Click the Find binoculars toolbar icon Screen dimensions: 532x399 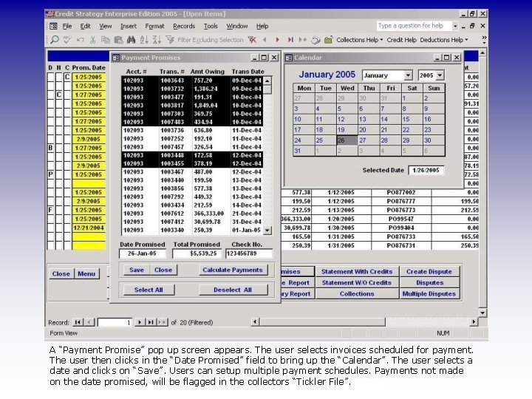pyautogui.click(x=131, y=40)
